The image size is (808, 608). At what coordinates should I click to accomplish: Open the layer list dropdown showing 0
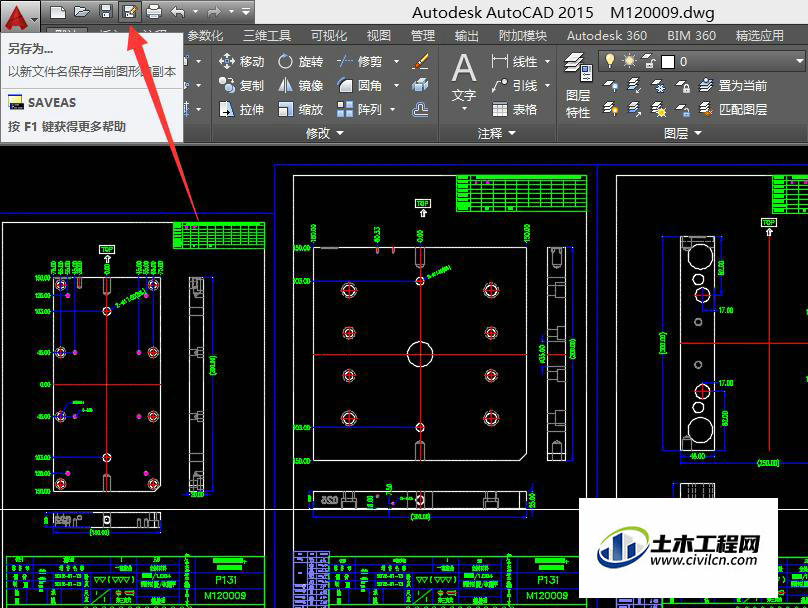click(799, 61)
